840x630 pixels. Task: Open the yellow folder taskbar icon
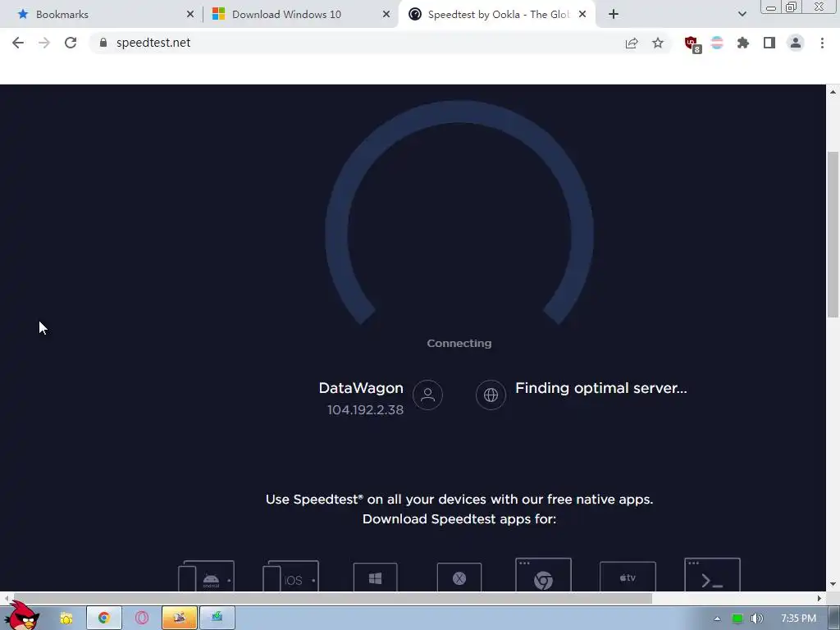[x=66, y=619]
